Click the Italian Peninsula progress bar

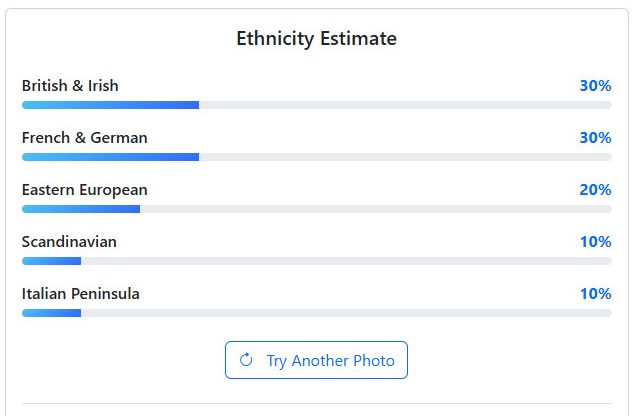tap(317, 313)
